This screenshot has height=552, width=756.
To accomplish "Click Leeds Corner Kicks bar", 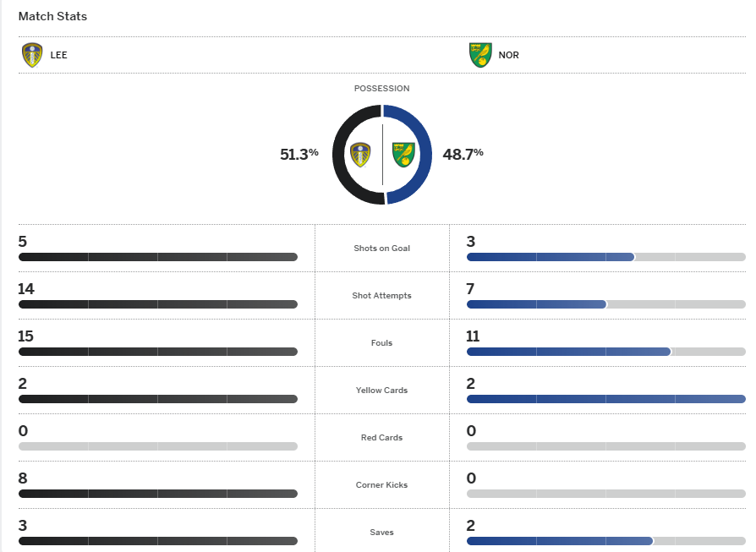I will [x=157, y=494].
